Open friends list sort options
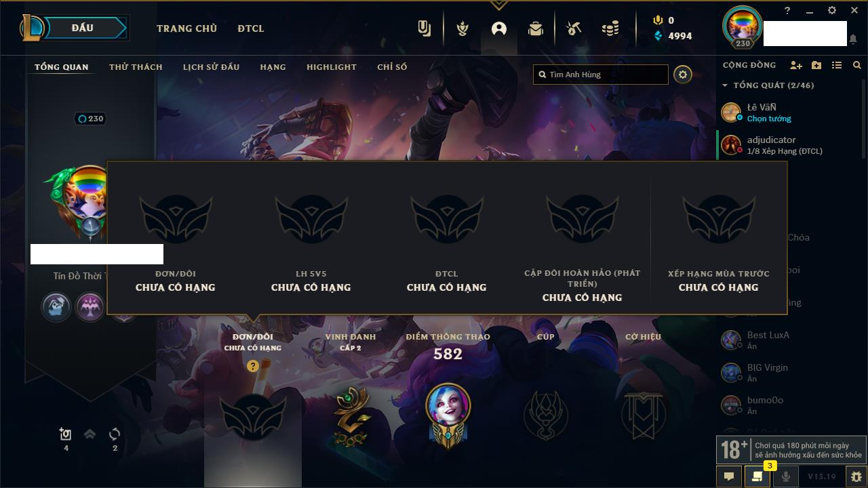 point(837,65)
